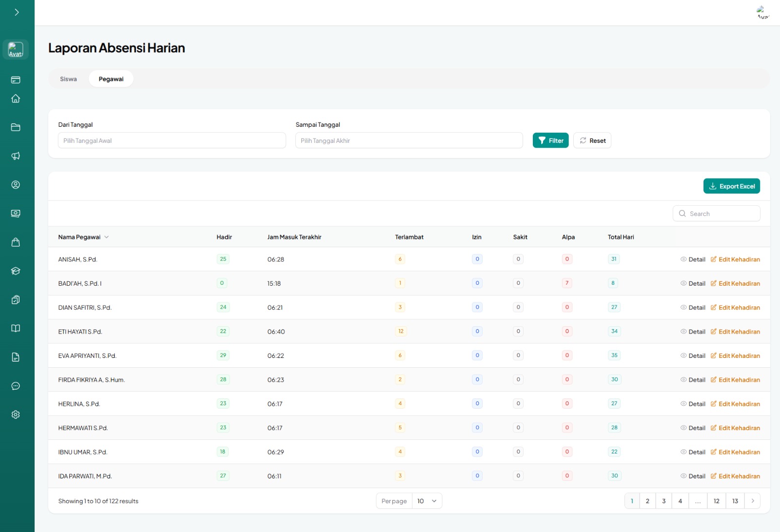
Task: Click the name IBNU UMAR, S.Pd.
Action: pyautogui.click(x=83, y=452)
